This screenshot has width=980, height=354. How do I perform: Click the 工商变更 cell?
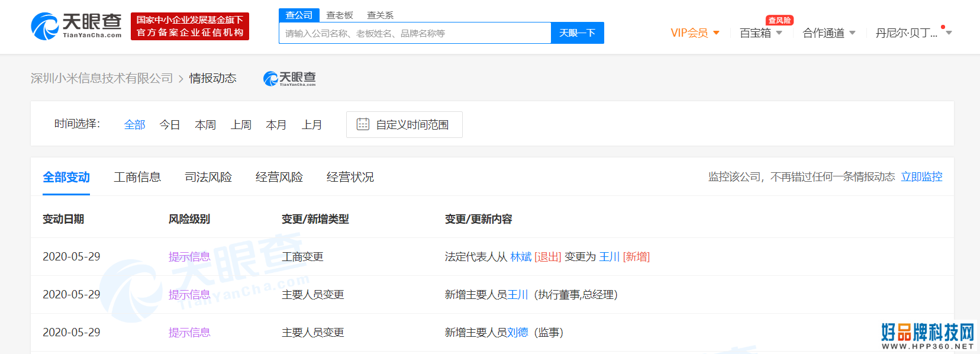click(302, 256)
